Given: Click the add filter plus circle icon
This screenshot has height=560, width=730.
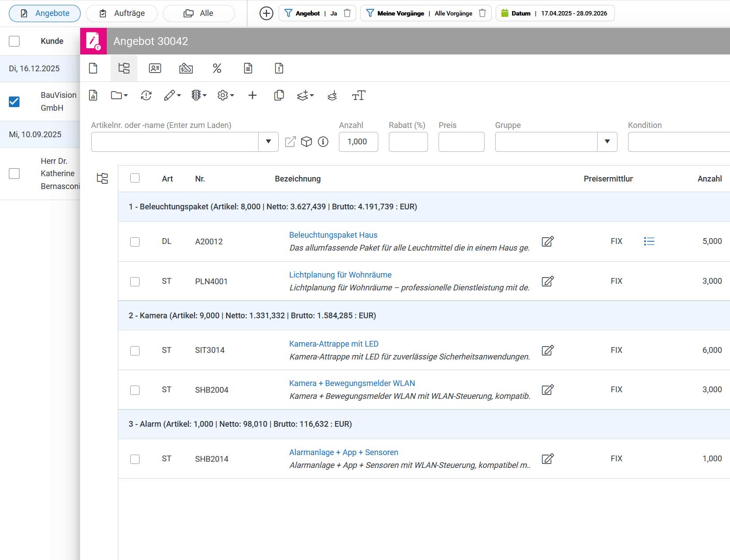Looking at the screenshot, I should [x=266, y=13].
